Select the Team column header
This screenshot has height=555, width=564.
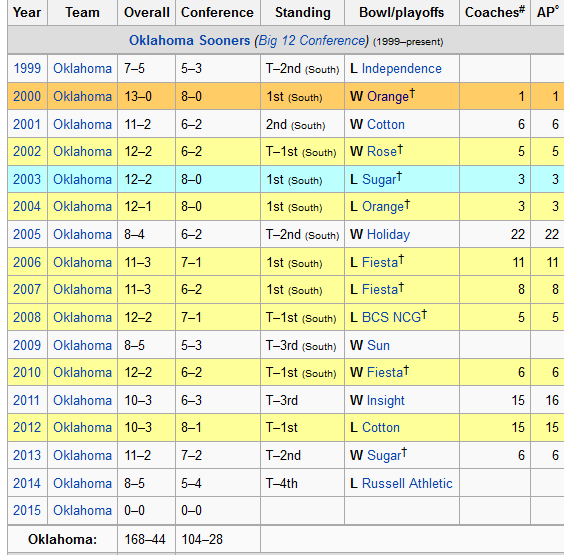82,13
